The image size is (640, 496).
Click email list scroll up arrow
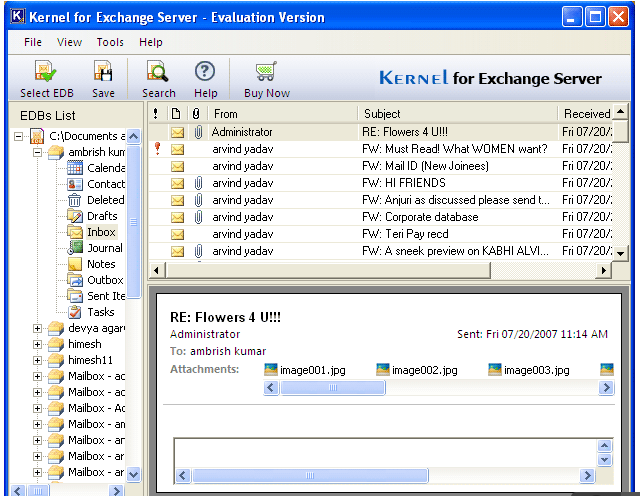pos(620,111)
